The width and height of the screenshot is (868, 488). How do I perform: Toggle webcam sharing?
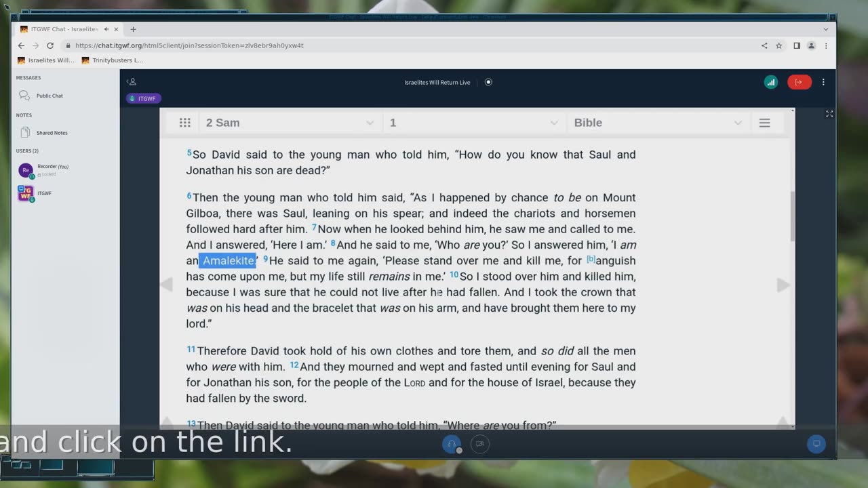(x=480, y=444)
